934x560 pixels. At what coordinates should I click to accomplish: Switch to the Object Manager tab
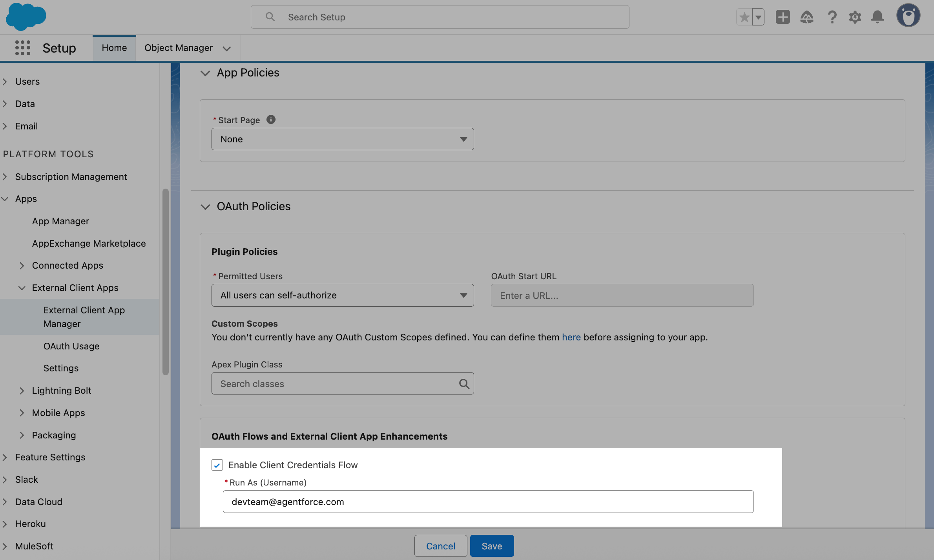(178, 48)
